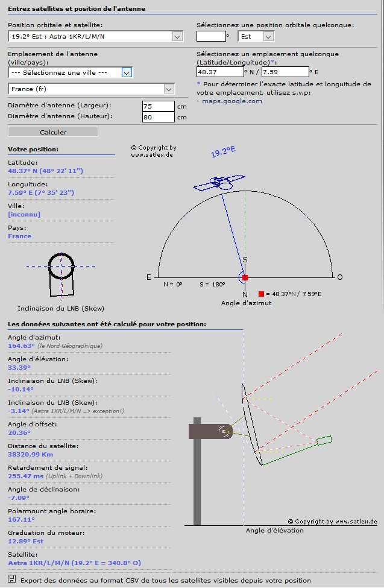
Task: Click antenna height field showing 80
Action: pyautogui.click(x=159, y=117)
